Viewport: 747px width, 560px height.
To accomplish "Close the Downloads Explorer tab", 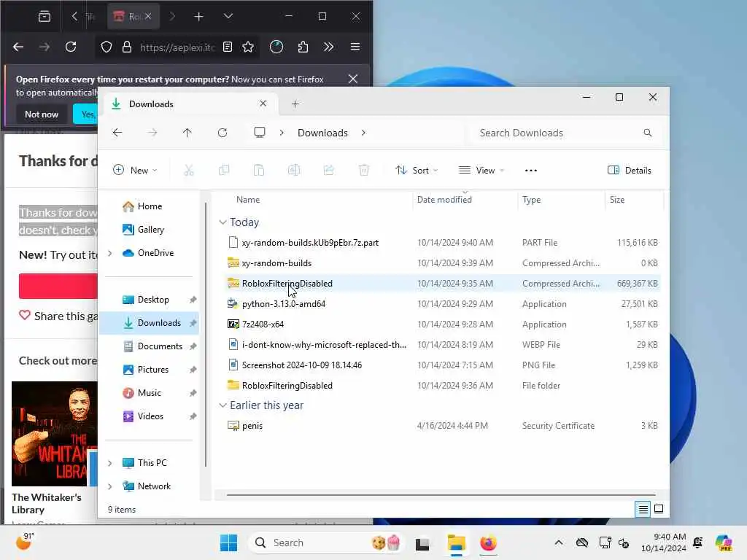I will coord(263,104).
